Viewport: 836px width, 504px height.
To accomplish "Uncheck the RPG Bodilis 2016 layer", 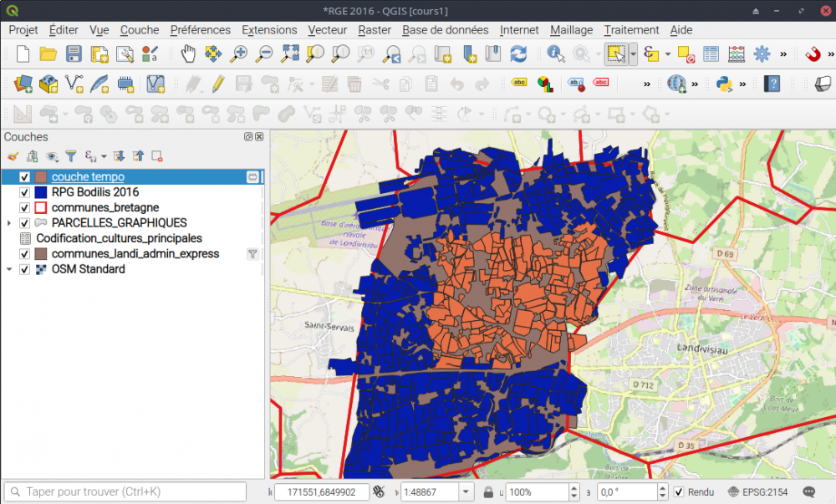I will (24, 192).
